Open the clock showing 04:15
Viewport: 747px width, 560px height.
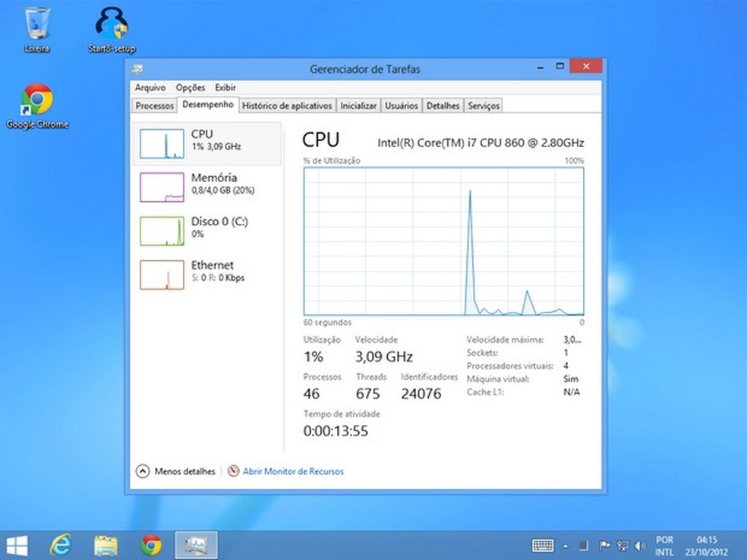(707, 546)
